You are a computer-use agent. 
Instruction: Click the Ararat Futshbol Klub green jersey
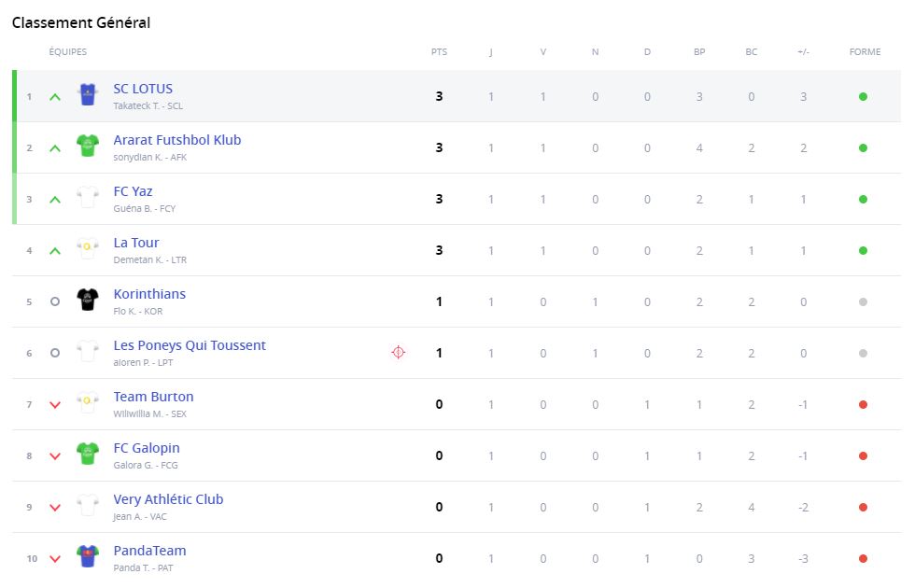click(87, 147)
